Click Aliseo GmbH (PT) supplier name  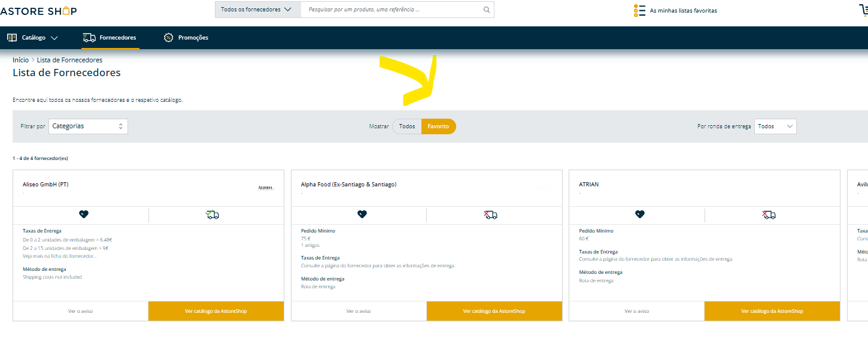click(x=45, y=185)
